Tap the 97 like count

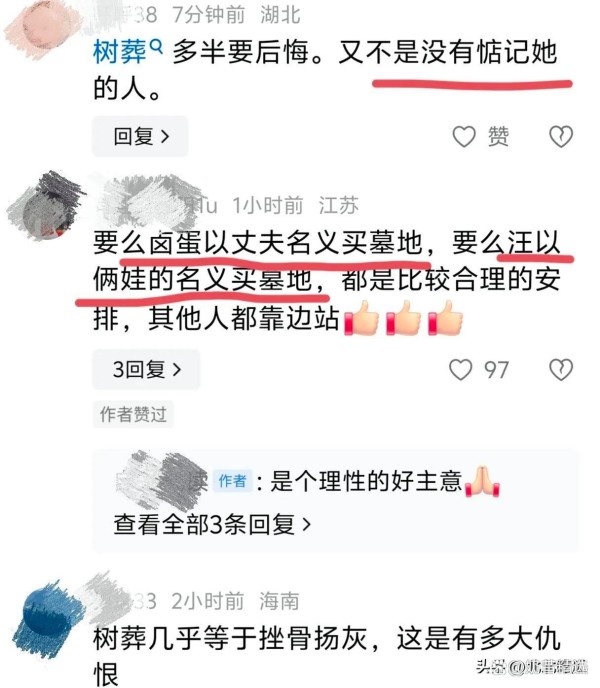click(x=496, y=370)
